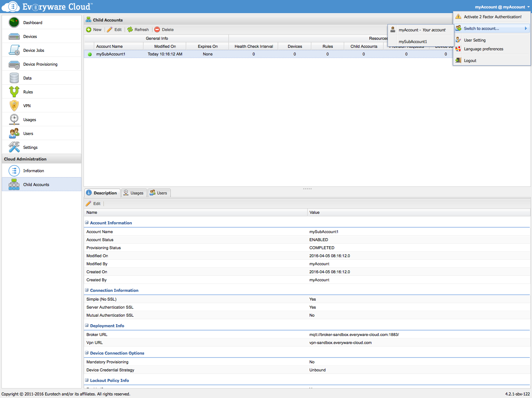Screen dimensions: 532x398
Task: Click the Broker URL mqtt value
Action: tap(354, 335)
